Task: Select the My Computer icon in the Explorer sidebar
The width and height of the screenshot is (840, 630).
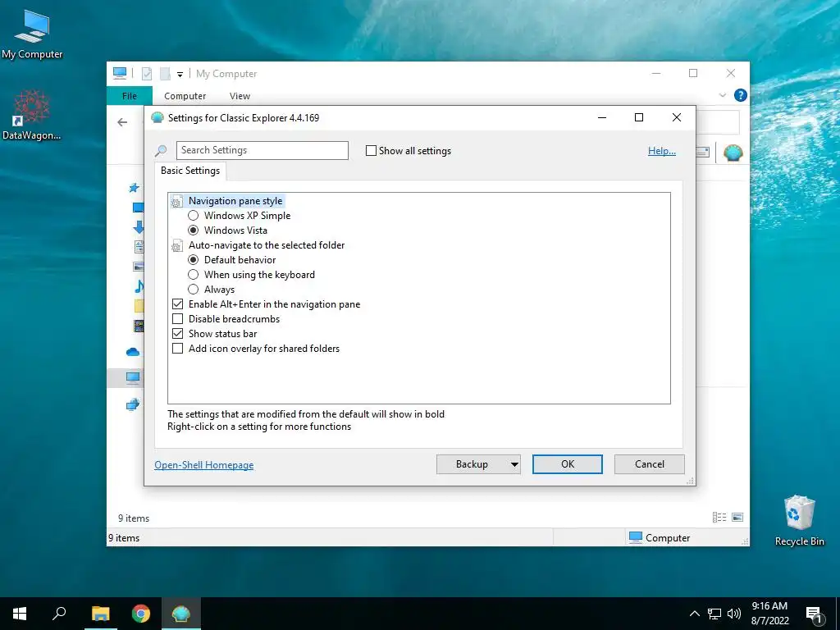Action: [133, 378]
